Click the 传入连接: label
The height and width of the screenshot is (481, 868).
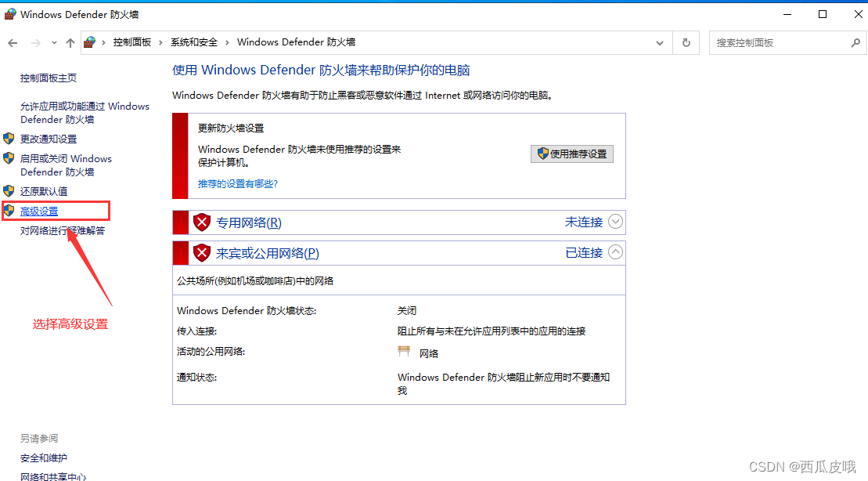(x=196, y=331)
